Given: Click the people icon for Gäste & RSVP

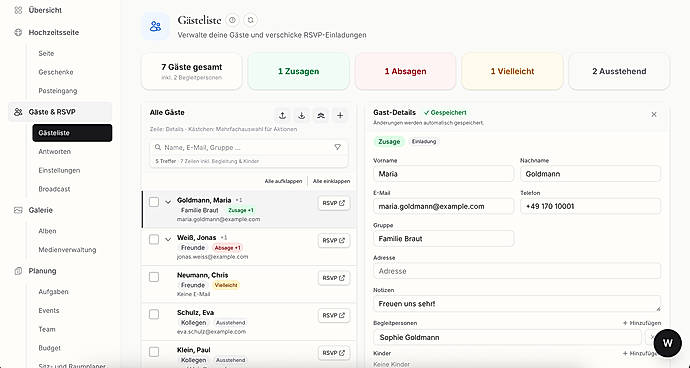Looking at the screenshot, I should (x=18, y=112).
